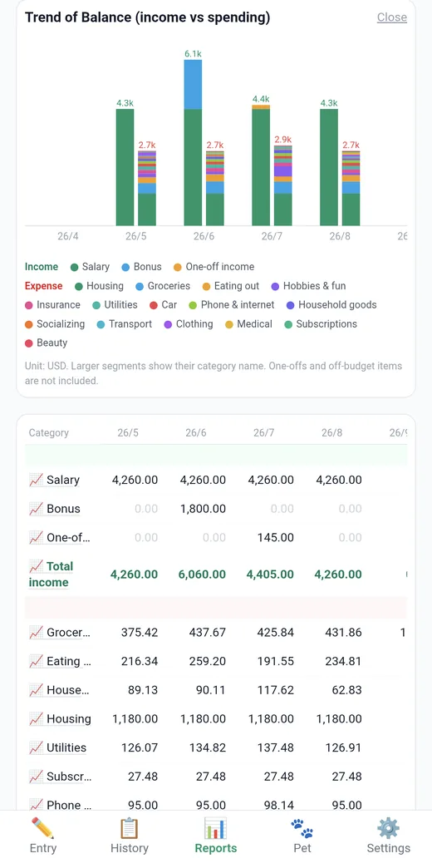Image resolution: width=432 pixels, height=868 pixels.
Task: Click the trend icon beside Utilities
Action: click(36, 747)
